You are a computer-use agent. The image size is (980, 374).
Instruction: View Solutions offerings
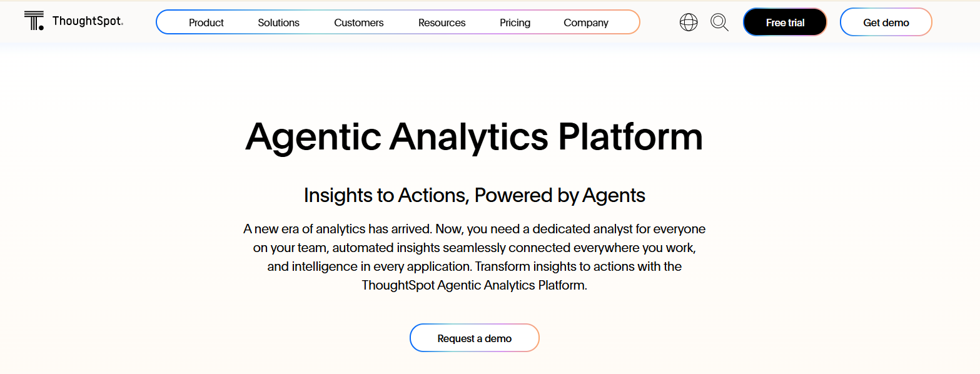pos(278,22)
